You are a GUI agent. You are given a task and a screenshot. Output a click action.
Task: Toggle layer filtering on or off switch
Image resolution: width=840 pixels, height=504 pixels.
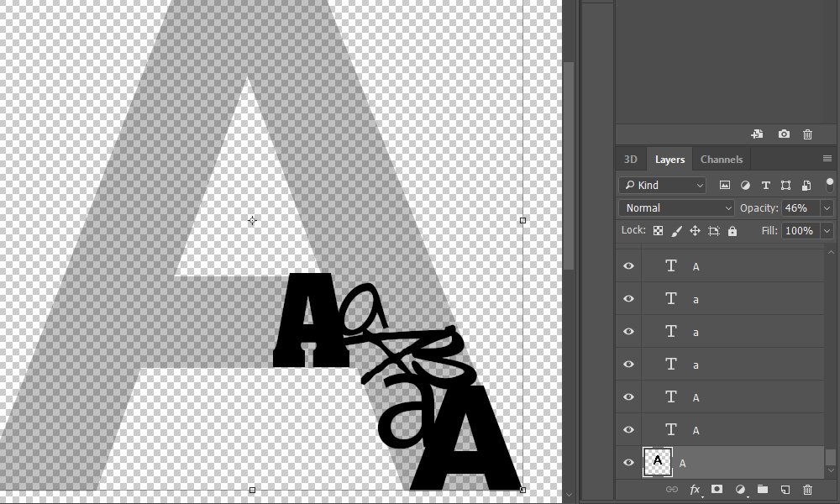829,186
